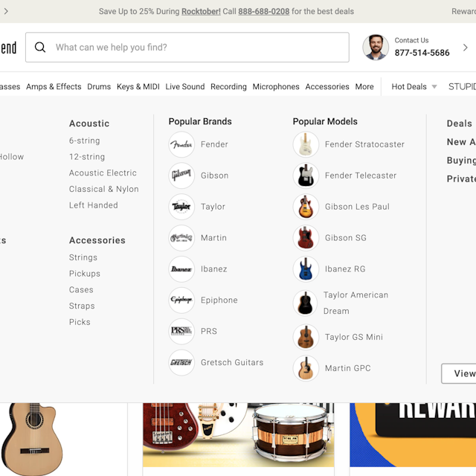Open the Pickups accessories link
This screenshot has height=476, width=476.
84,274
